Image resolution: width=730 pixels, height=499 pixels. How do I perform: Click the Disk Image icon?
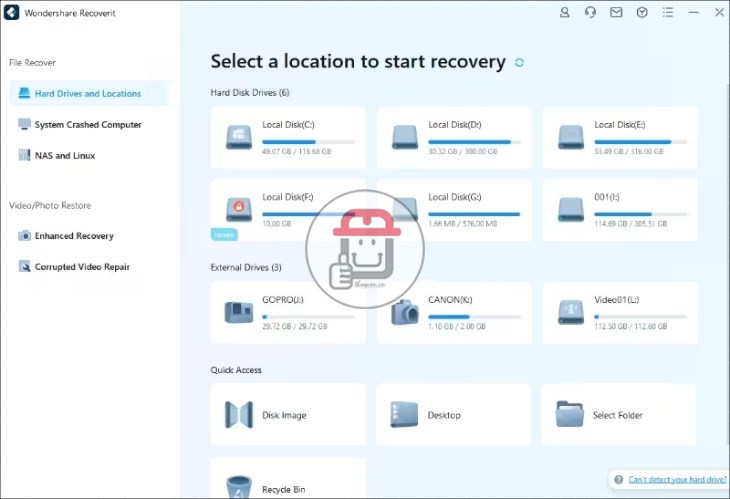tap(239, 415)
